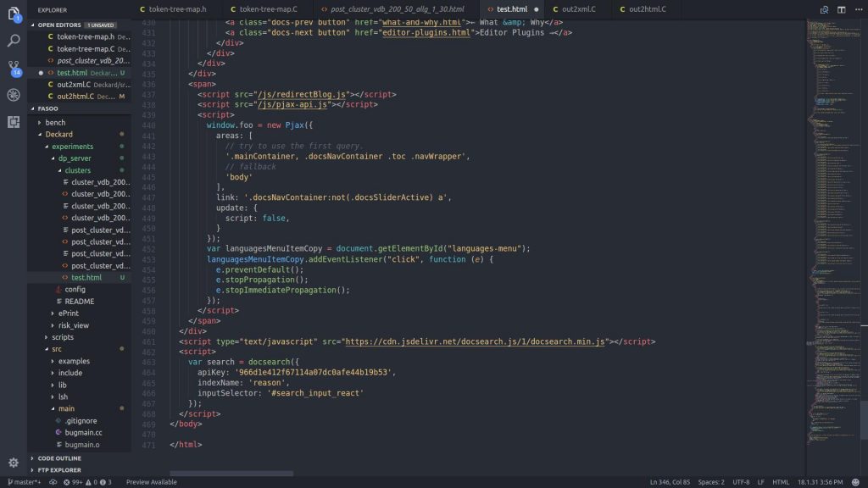Expand the bench folder
Viewport: 868px width, 488px height.
pyautogui.click(x=39, y=122)
